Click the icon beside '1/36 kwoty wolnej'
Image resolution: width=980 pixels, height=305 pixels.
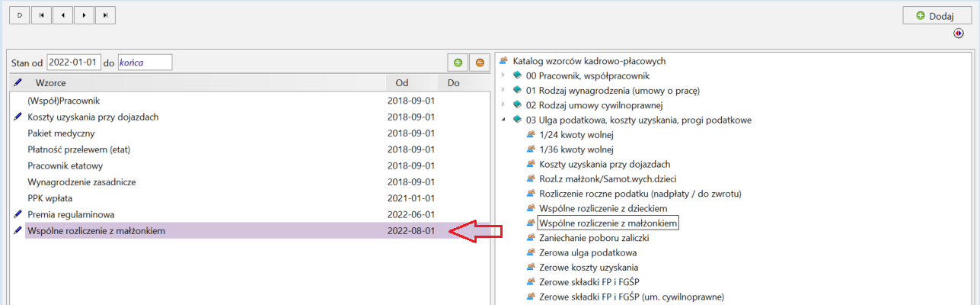(531, 149)
